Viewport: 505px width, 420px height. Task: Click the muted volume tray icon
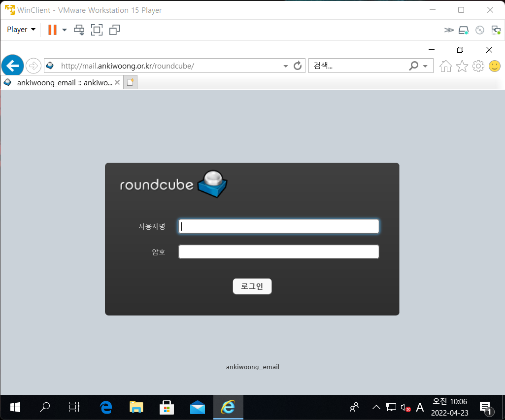(x=405, y=407)
